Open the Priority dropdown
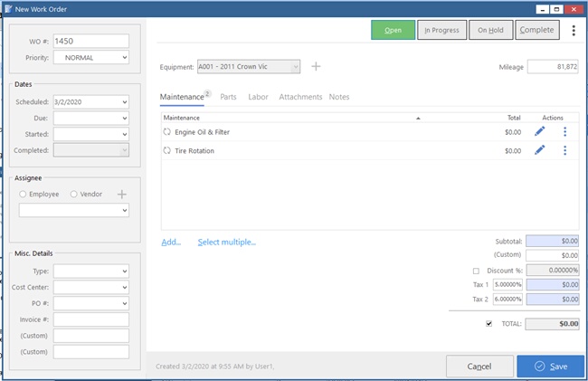Viewport: 588px width, 381px height. point(125,57)
